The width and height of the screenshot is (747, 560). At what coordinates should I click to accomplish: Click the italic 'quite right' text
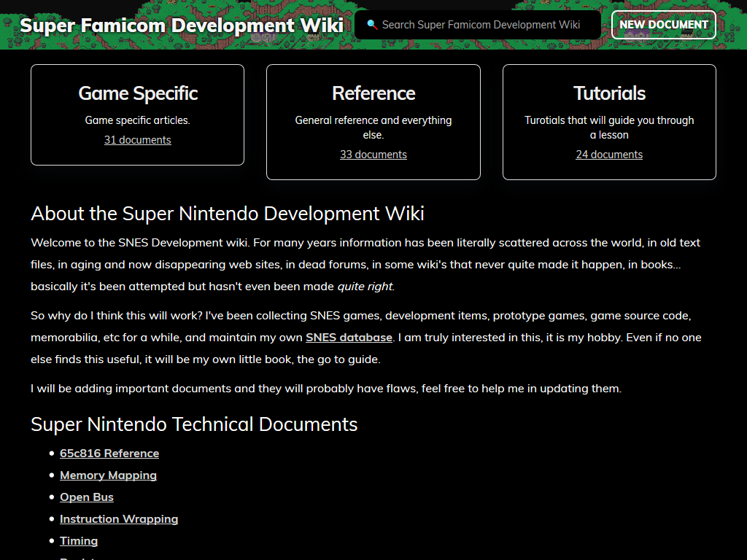[365, 287]
